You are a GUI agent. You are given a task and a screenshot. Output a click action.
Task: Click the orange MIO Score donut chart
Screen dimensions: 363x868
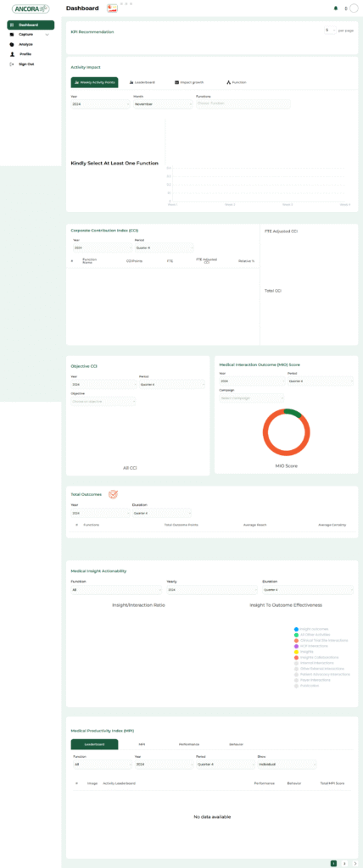[286, 432]
